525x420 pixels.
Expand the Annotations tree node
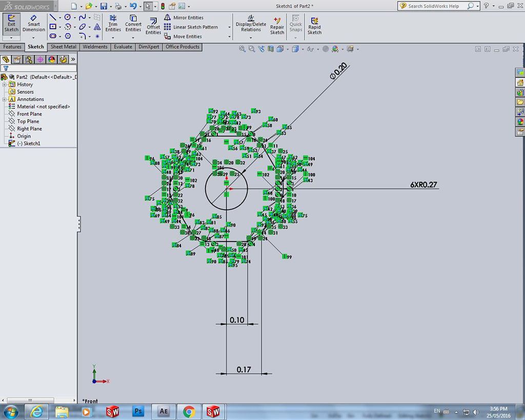point(5,99)
